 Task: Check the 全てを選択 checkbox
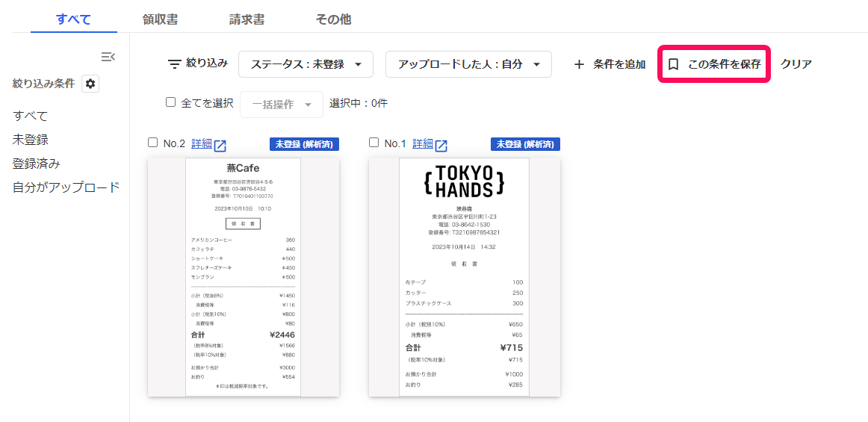(170, 102)
